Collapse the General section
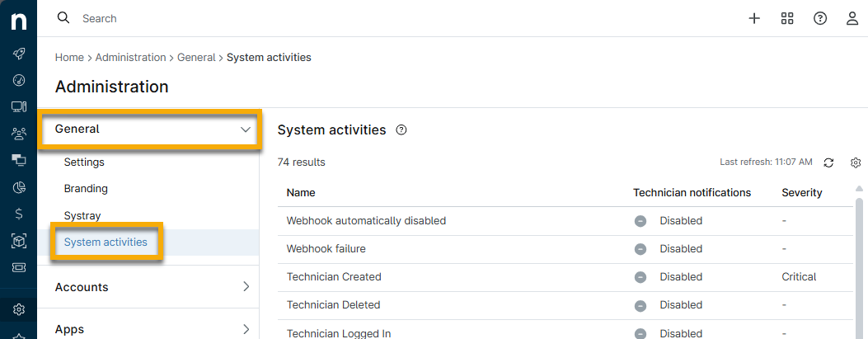The image size is (868, 339). [244, 129]
